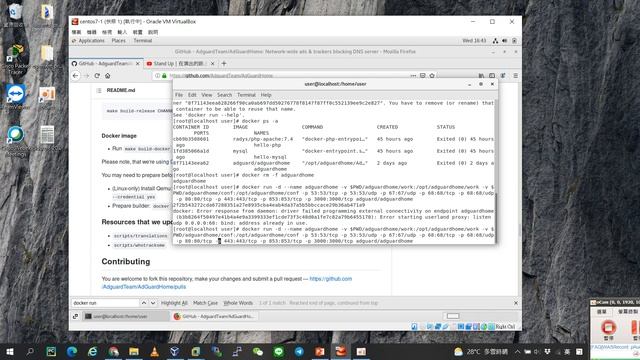Open Chrome from Windows taskbar

113,351
